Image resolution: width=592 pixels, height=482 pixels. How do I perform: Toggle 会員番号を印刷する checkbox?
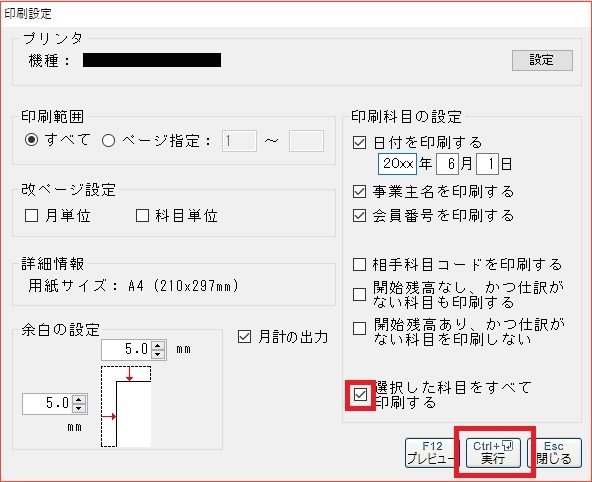click(x=359, y=216)
